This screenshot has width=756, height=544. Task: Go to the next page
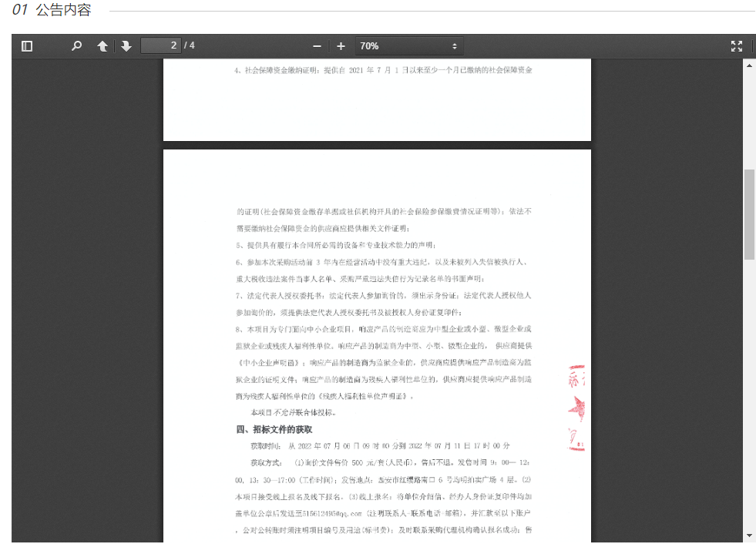coord(126,46)
